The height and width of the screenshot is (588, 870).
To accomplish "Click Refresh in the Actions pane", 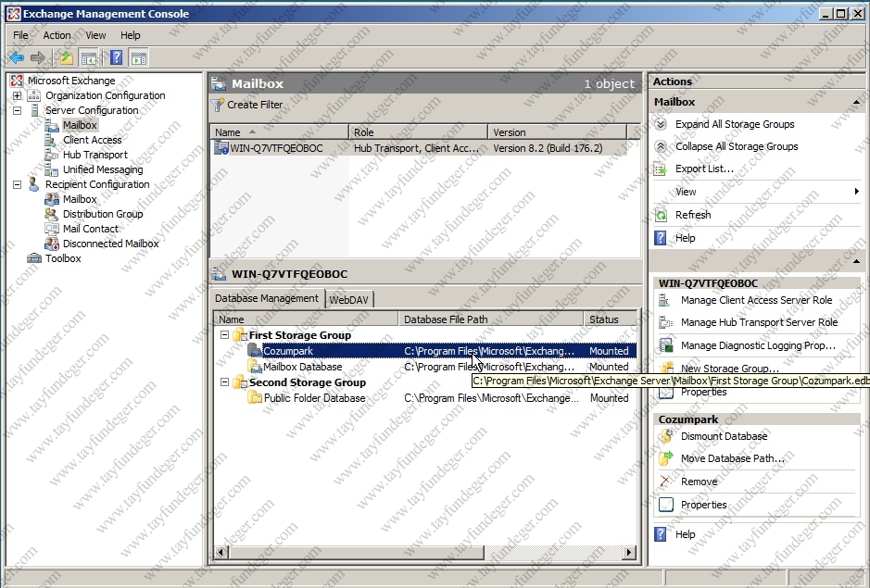I will tap(693, 215).
